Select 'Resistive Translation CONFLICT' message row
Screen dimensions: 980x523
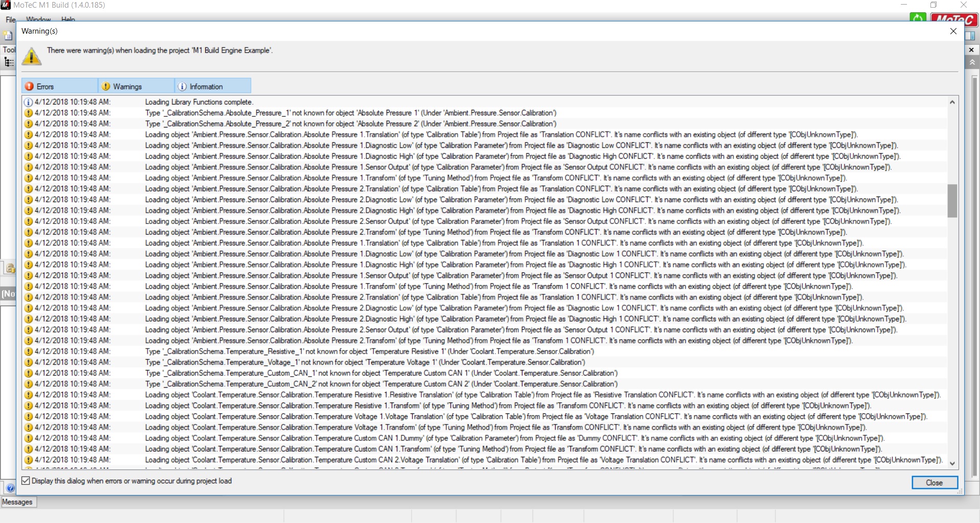pos(485,395)
